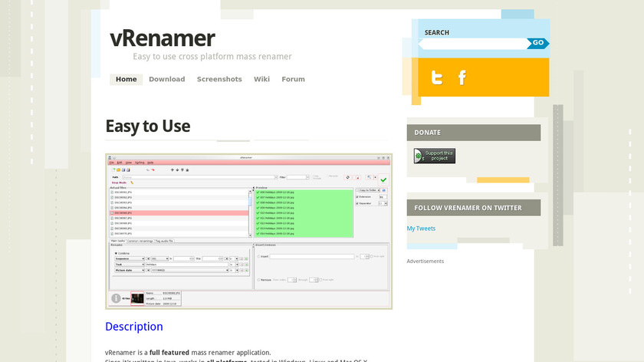Screen dimensions: 644x362
Task: Click the Description heading link
Action: pyautogui.click(x=134, y=326)
